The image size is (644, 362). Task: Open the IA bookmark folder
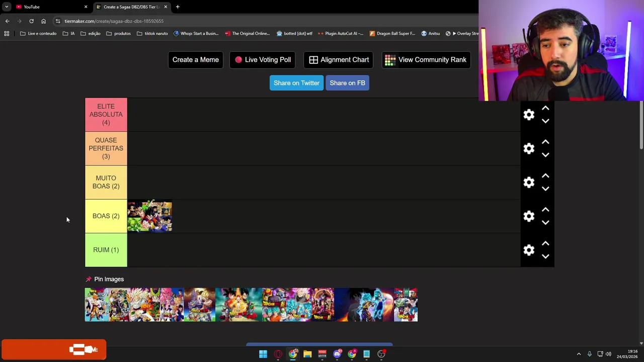click(68, 34)
